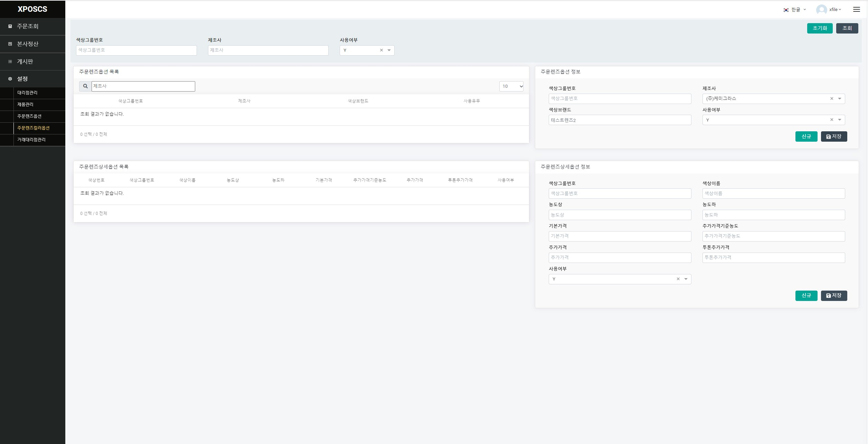Open 주문렌즈옵션 submenu item
Viewport: 868px width, 444px height.
click(x=29, y=116)
